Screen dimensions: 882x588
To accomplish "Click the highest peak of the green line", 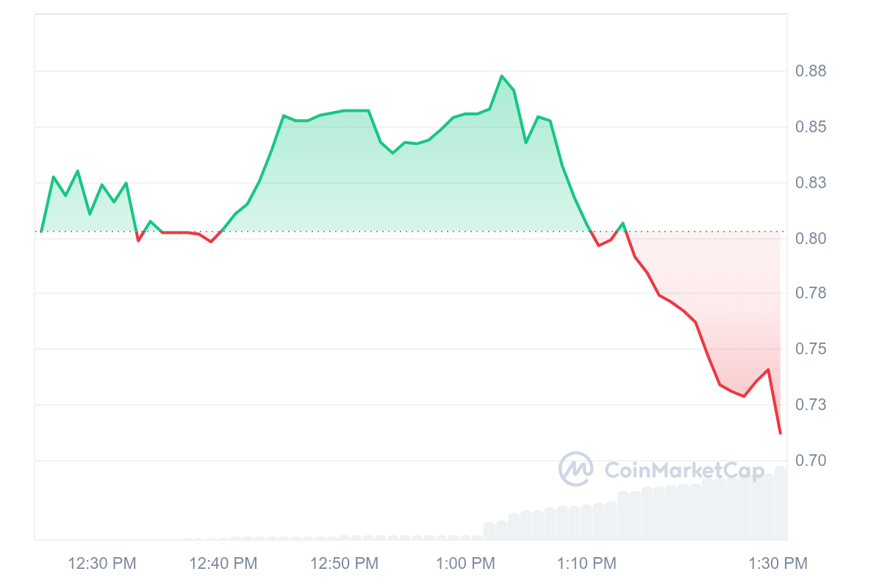I will [x=501, y=76].
